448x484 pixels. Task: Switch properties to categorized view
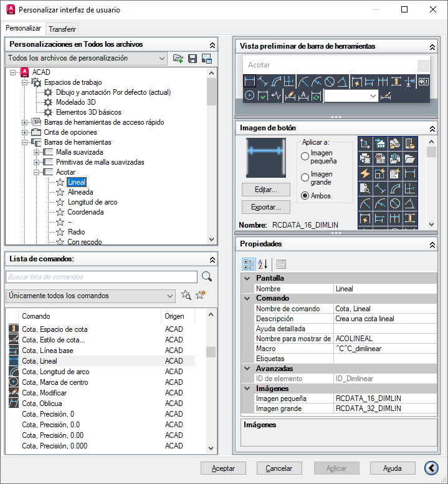coord(249,264)
